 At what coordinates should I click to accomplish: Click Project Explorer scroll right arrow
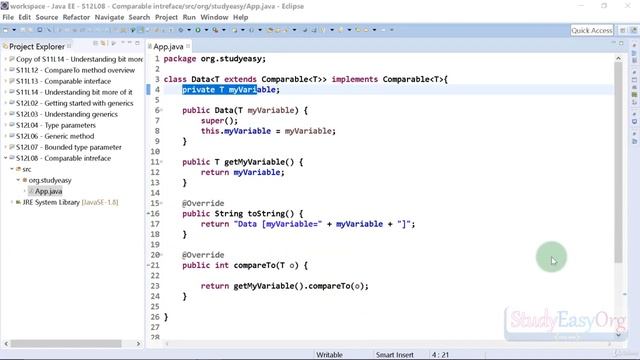138,344
